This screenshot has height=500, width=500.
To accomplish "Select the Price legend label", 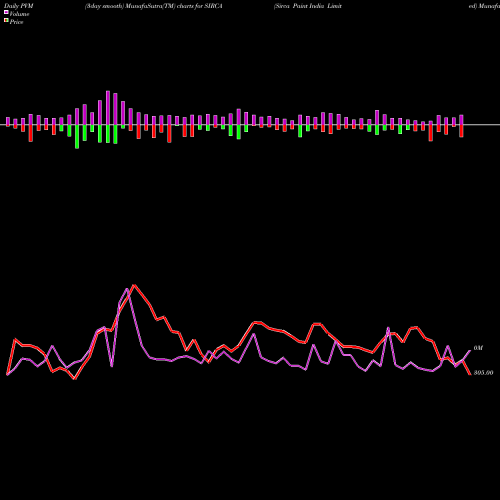I will pos(16,22).
